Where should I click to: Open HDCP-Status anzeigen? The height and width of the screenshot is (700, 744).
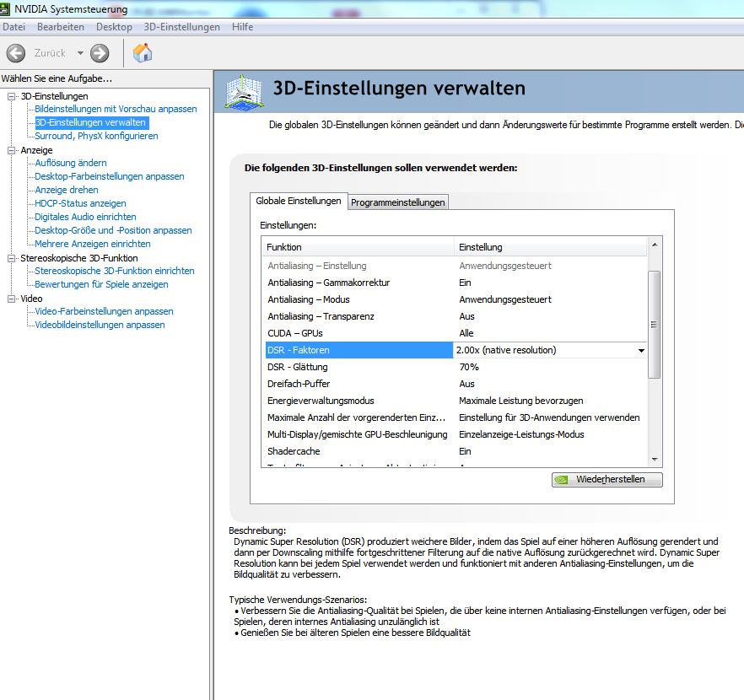(x=81, y=203)
